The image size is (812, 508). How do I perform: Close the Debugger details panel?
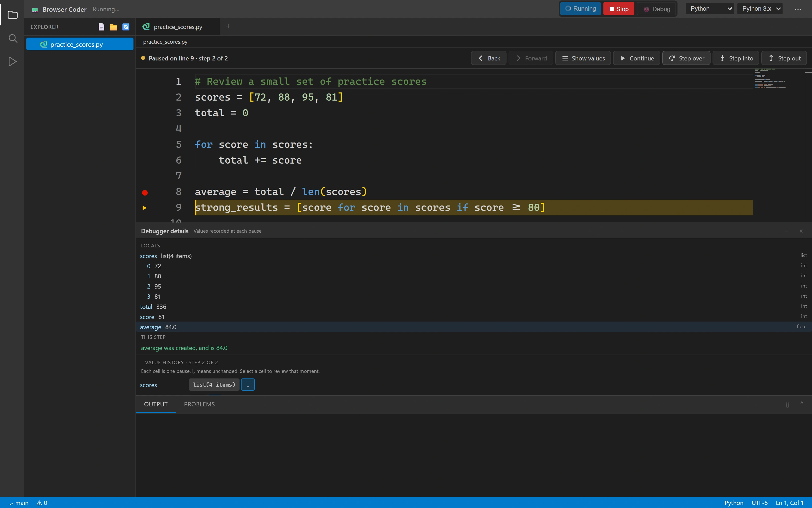click(x=801, y=231)
